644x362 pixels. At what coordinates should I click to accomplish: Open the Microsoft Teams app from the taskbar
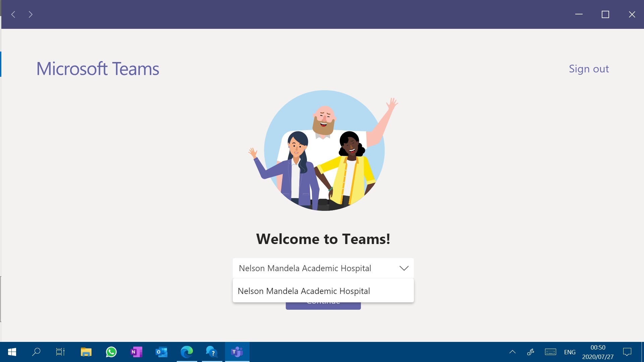coord(237,352)
